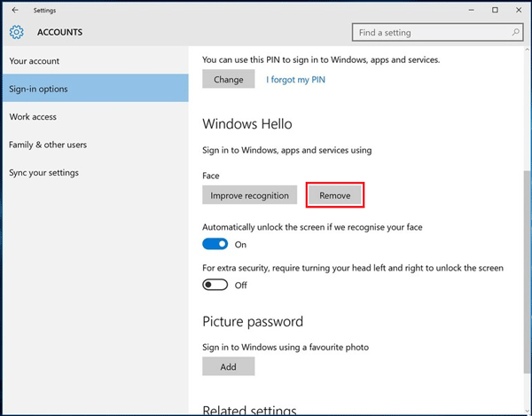This screenshot has height=416, width=532.
Task: Turn off automatic face unlock toggle
Action: (x=215, y=244)
